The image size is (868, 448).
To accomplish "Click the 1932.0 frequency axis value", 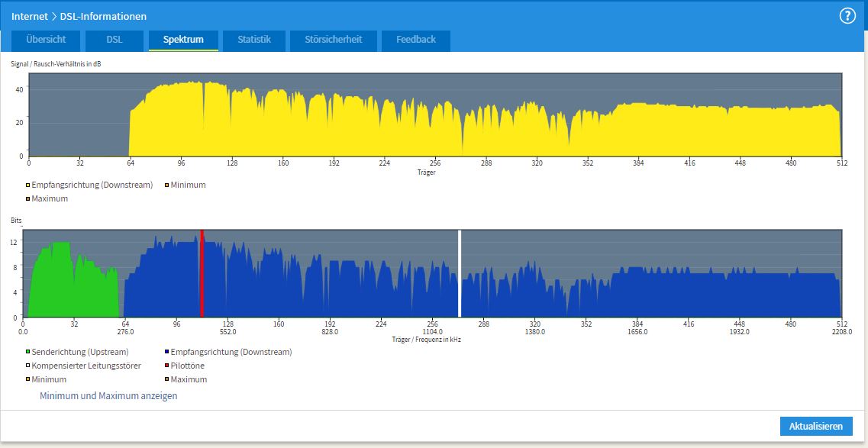I will point(740,332).
